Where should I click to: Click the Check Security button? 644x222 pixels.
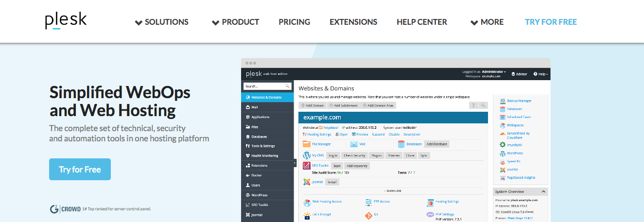[x=354, y=155]
